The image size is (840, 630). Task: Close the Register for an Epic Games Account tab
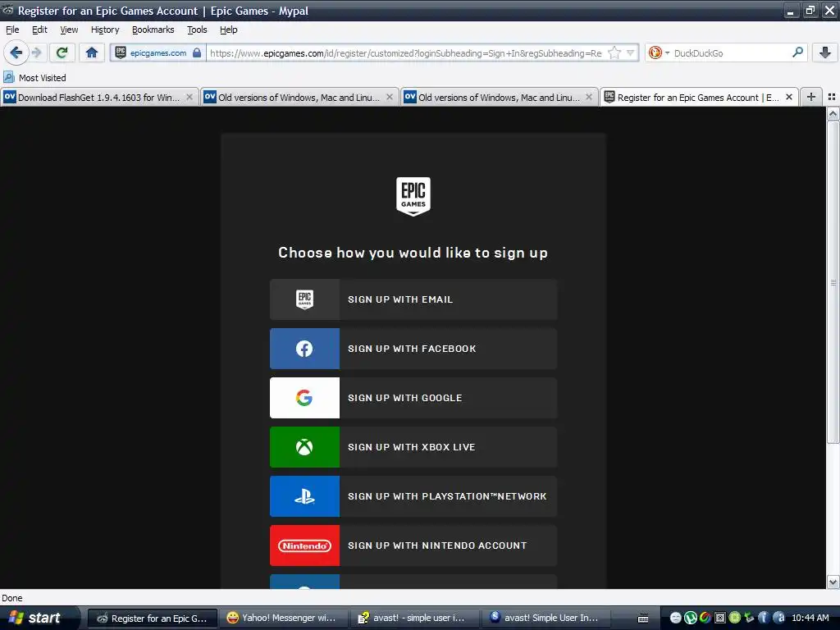(x=788, y=97)
